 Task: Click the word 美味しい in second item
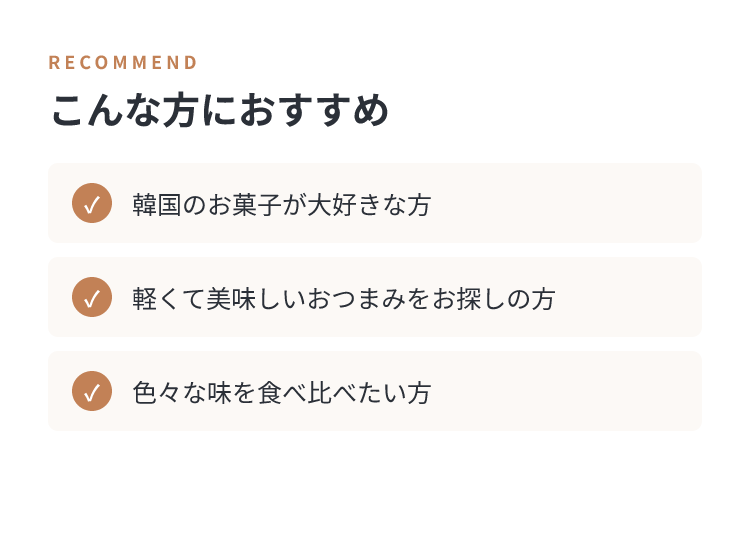[256, 299]
